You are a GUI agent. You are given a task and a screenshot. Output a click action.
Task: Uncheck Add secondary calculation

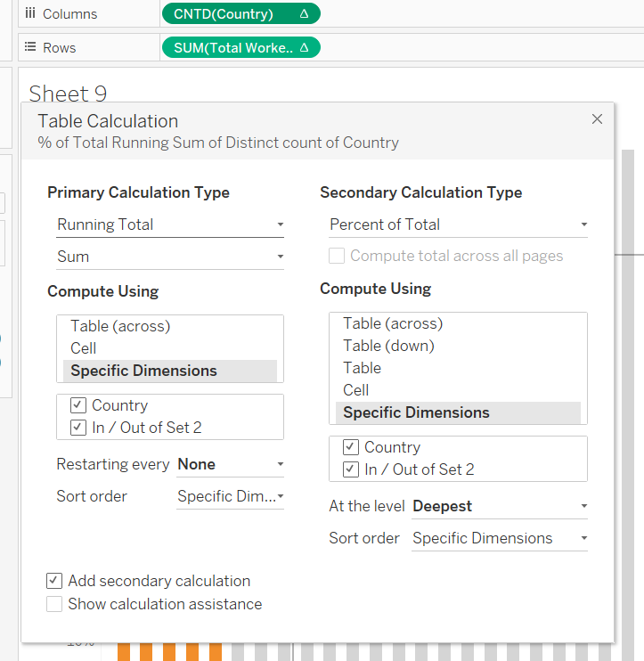54,581
